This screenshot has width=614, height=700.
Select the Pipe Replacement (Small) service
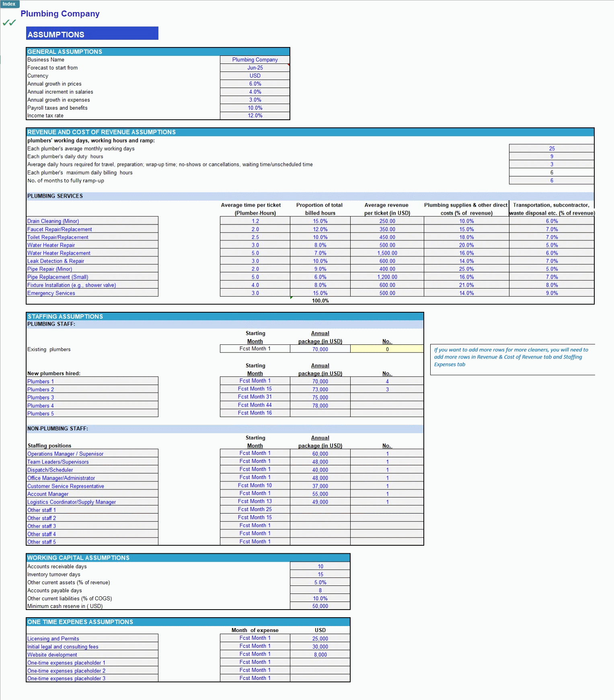tap(92, 277)
